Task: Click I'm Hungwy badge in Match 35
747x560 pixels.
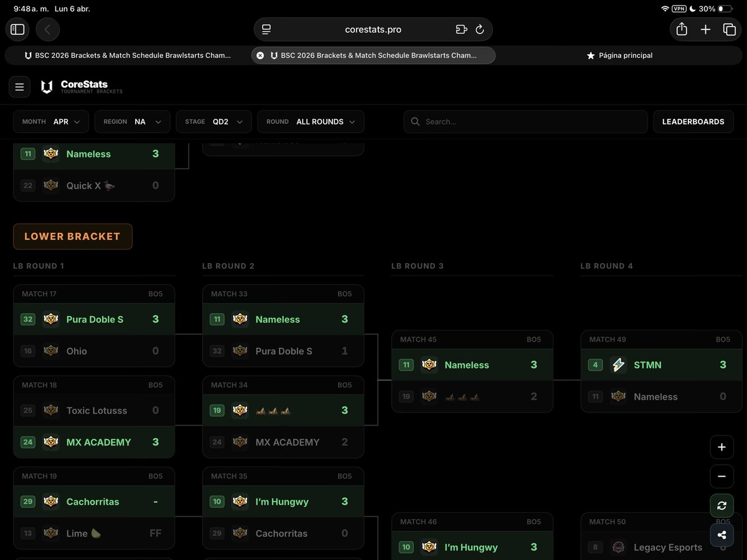Action: (240, 502)
